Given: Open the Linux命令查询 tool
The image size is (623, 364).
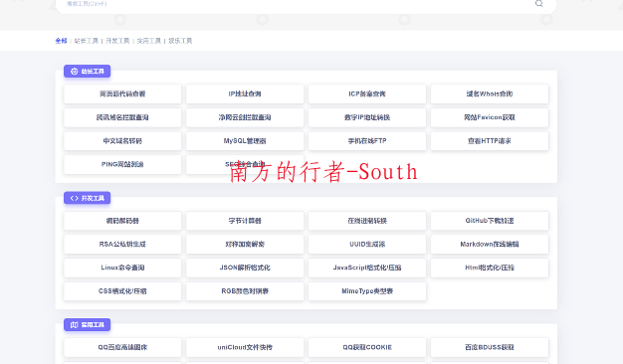Looking at the screenshot, I should pos(122,268).
